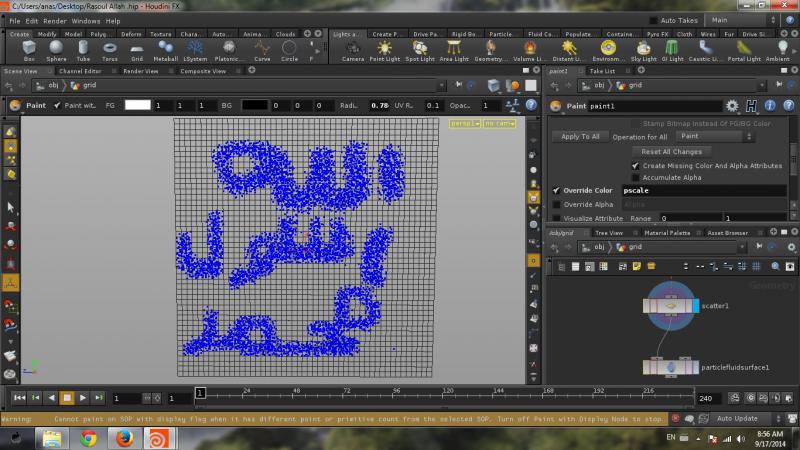Enable the Override Alpha checkbox
This screenshot has width=800, height=450.
click(x=556, y=204)
